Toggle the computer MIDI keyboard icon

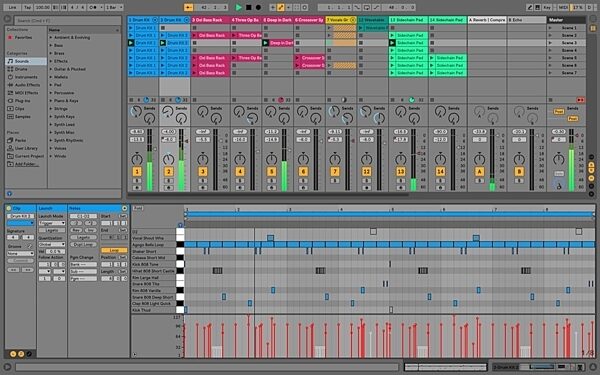pos(538,7)
